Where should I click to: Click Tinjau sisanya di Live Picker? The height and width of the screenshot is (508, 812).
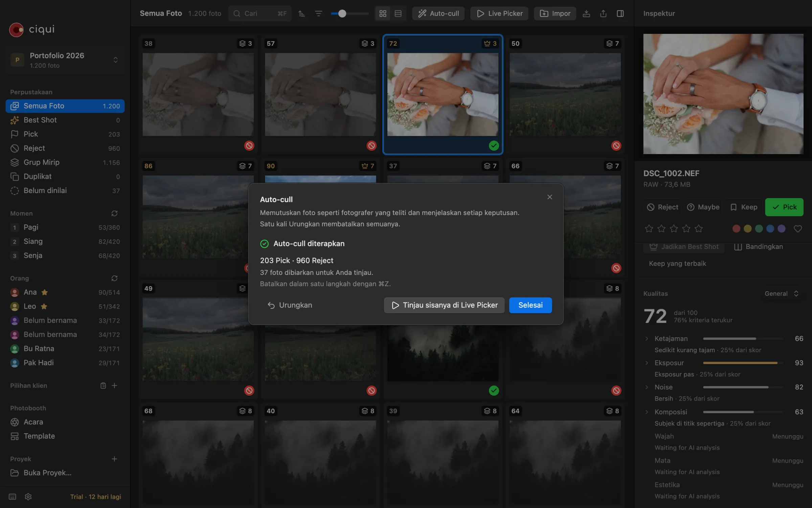pyautogui.click(x=444, y=305)
